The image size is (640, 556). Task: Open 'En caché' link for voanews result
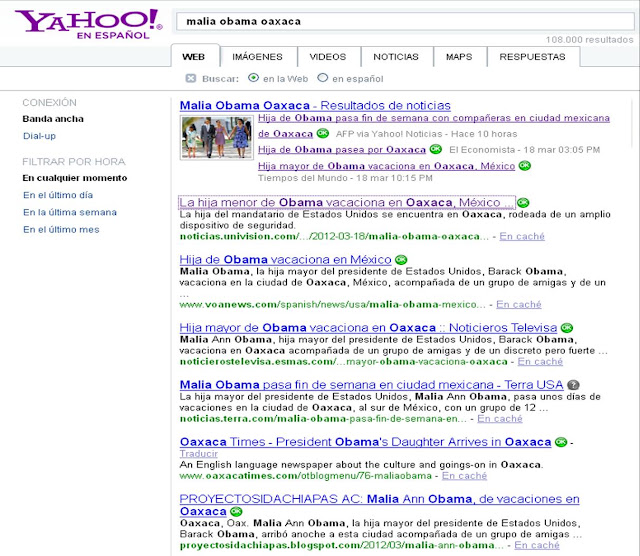point(519,305)
